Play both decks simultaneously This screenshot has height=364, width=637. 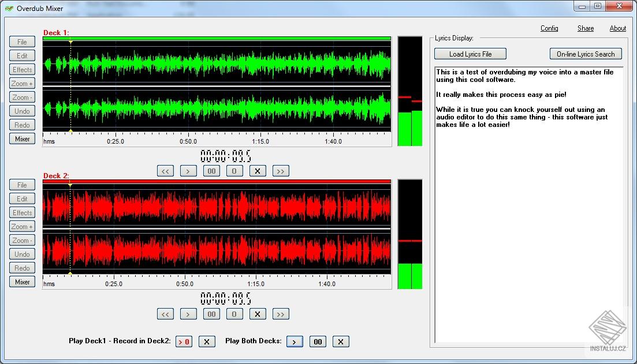(295, 342)
